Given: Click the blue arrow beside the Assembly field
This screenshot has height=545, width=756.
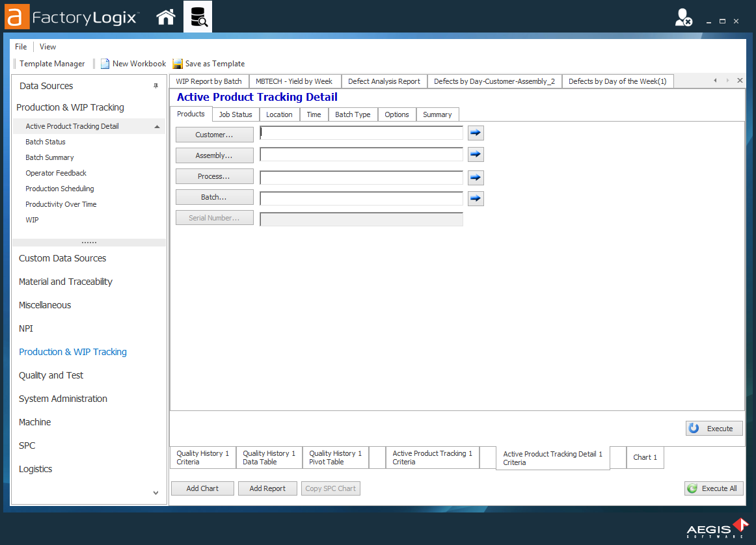Looking at the screenshot, I should [476, 154].
